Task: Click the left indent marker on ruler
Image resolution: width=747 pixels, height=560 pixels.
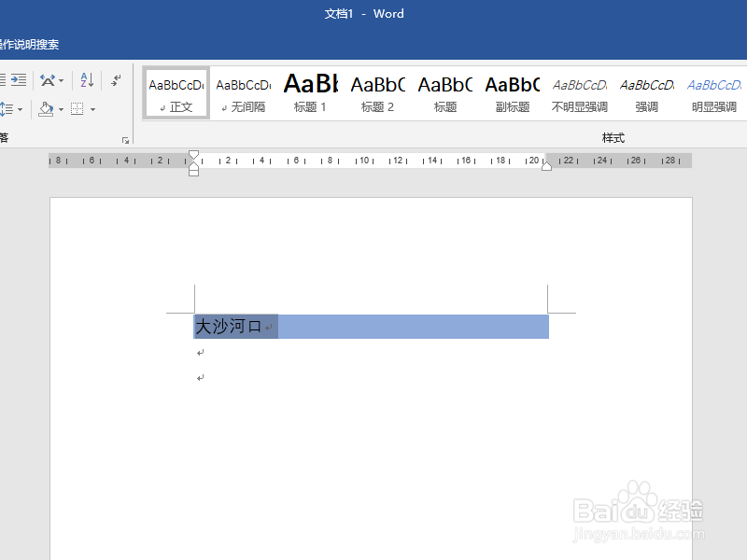Action: (193, 172)
